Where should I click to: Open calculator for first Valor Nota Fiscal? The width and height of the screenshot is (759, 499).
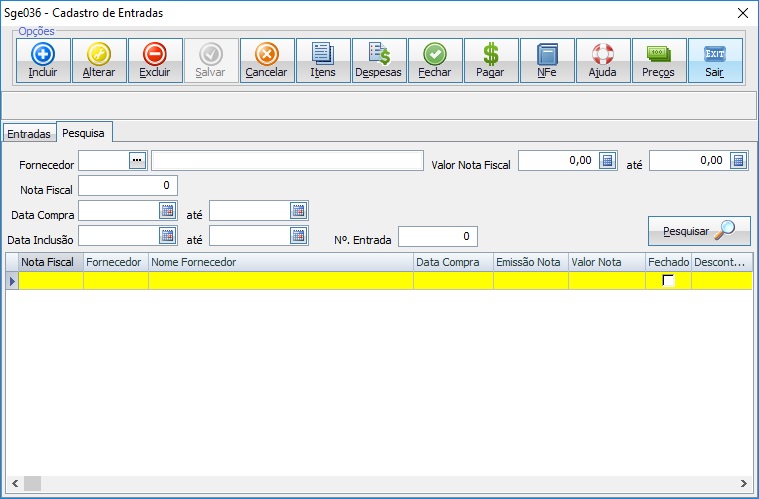(607, 160)
